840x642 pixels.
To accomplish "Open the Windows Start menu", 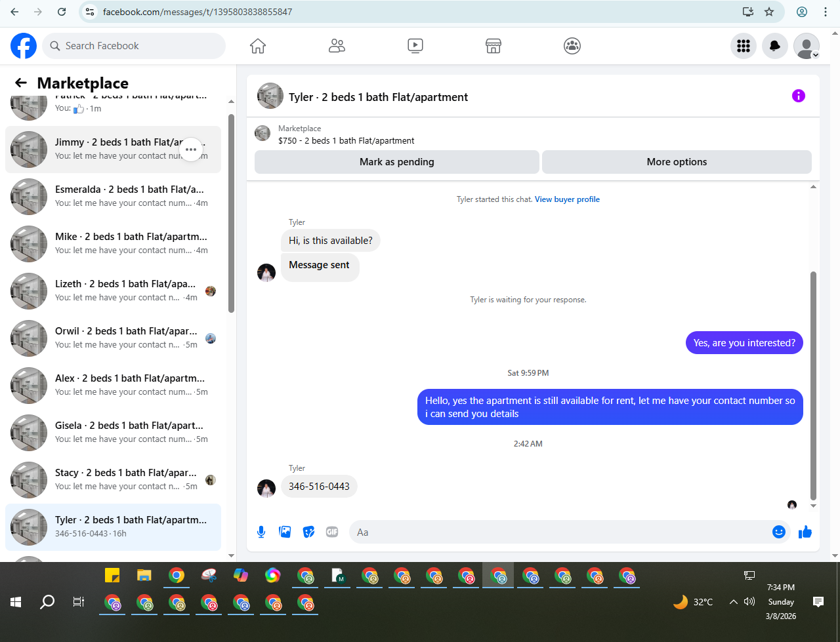I will (16, 602).
